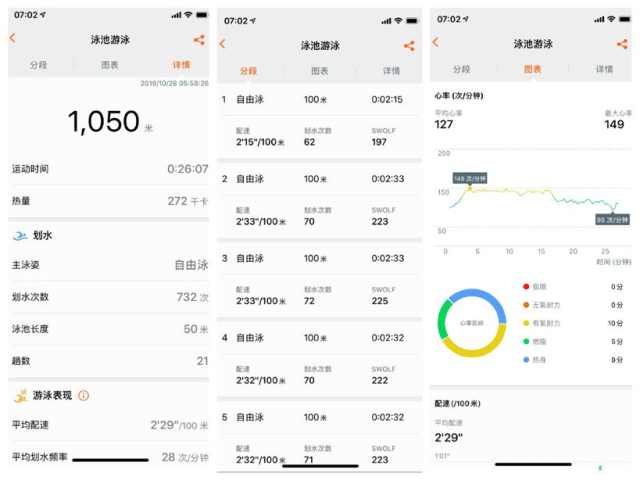Select 详情 tab in left screen

pos(181,65)
